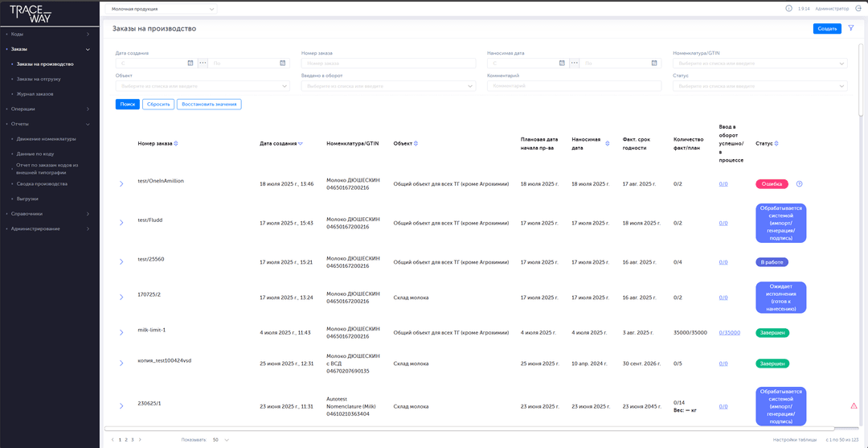Image resolution: width=868 pixels, height=448 pixels.
Task: Open Сводка производства report
Action: [x=42, y=184]
